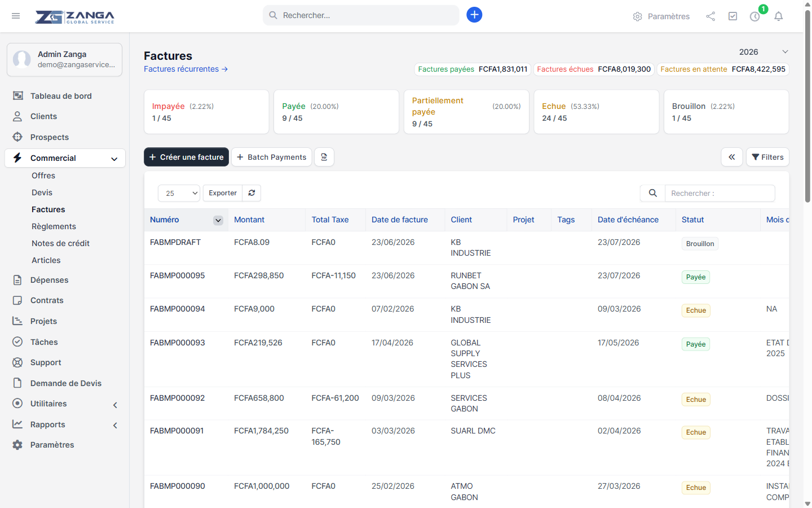Viewport: 812px width, 508px height.
Task: Click Echue badge for FABMP000094
Action: (x=696, y=310)
